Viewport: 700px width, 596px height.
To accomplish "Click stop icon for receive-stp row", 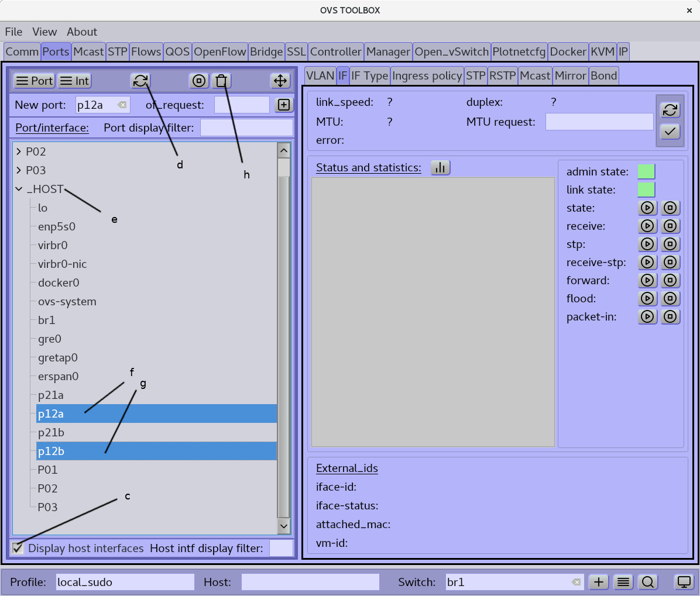I will (x=670, y=262).
